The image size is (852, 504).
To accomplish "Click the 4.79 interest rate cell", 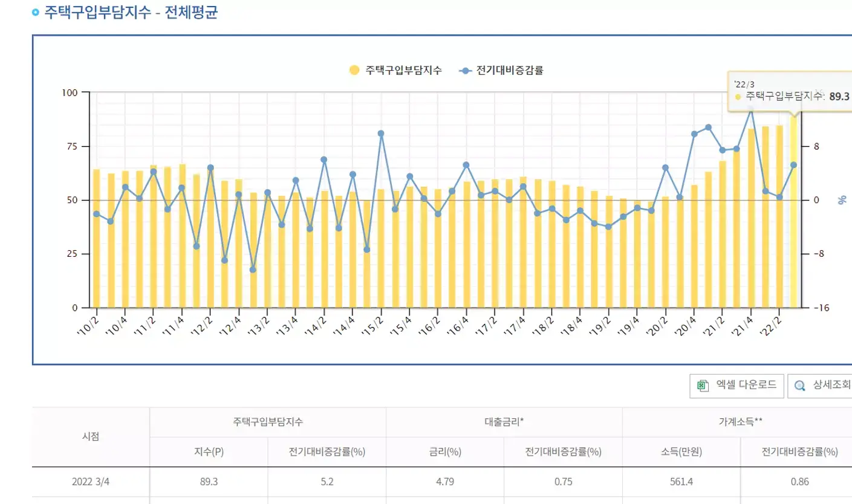I will (445, 482).
